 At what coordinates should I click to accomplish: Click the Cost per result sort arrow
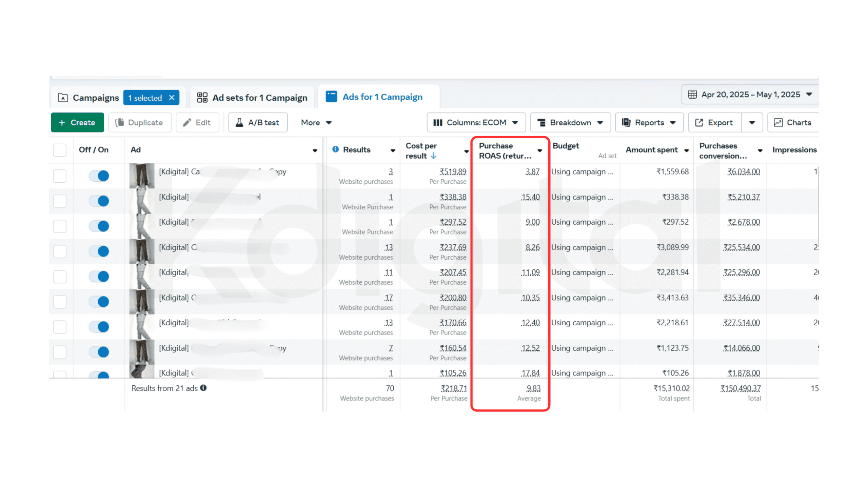click(434, 156)
